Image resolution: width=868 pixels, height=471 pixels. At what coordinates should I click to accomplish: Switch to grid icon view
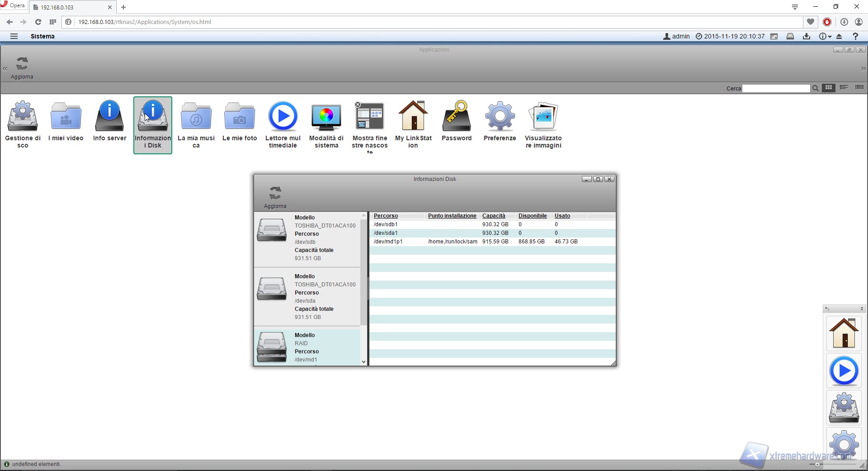click(829, 88)
